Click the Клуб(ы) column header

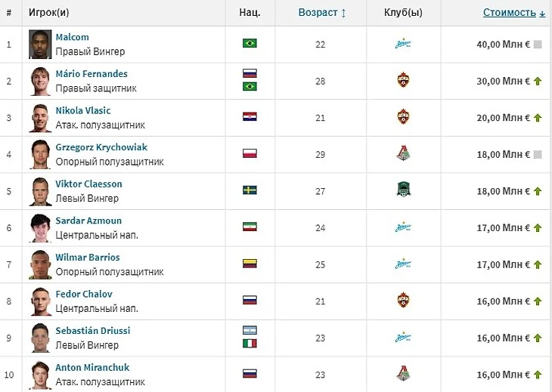[x=402, y=13]
